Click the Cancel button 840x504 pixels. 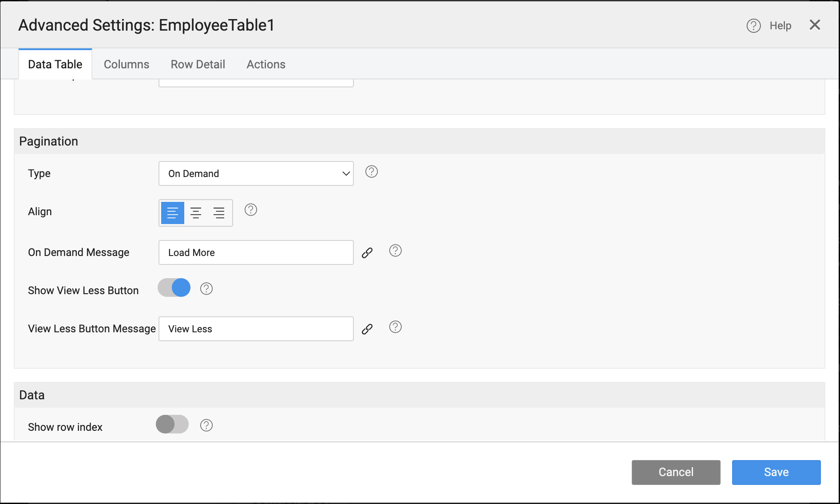coord(676,472)
